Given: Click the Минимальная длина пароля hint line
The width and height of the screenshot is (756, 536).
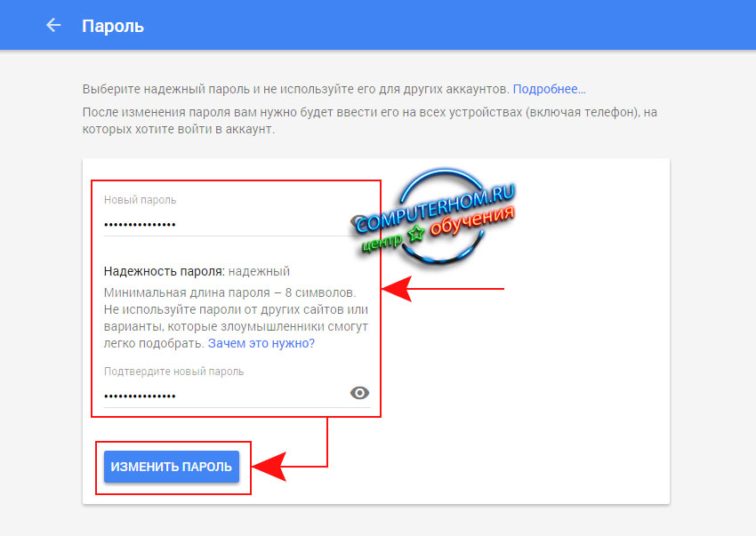Looking at the screenshot, I should (230, 292).
